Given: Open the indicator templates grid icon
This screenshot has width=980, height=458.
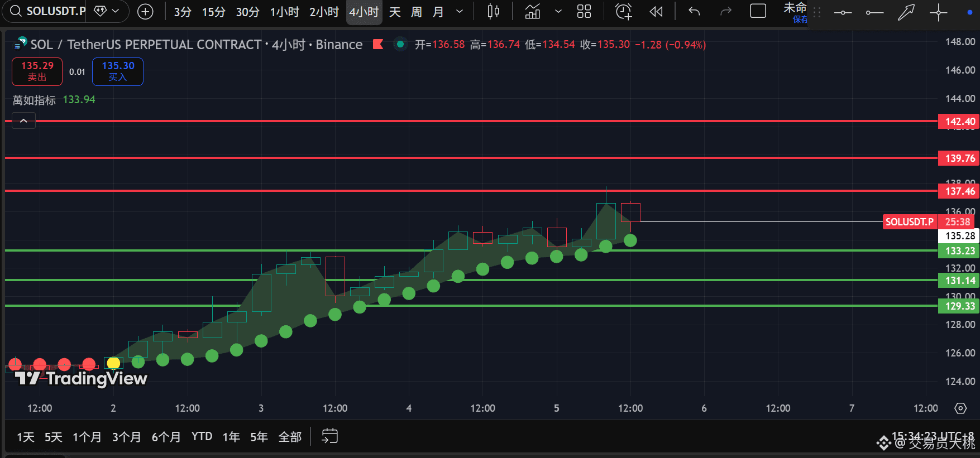Looking at the screenshot, I should pos(584,12).
